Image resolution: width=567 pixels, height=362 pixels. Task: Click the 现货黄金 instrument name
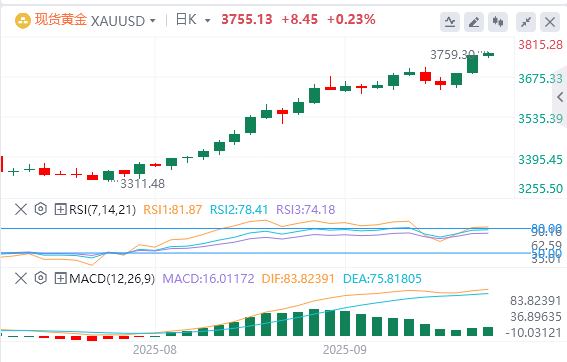point(61,20)
